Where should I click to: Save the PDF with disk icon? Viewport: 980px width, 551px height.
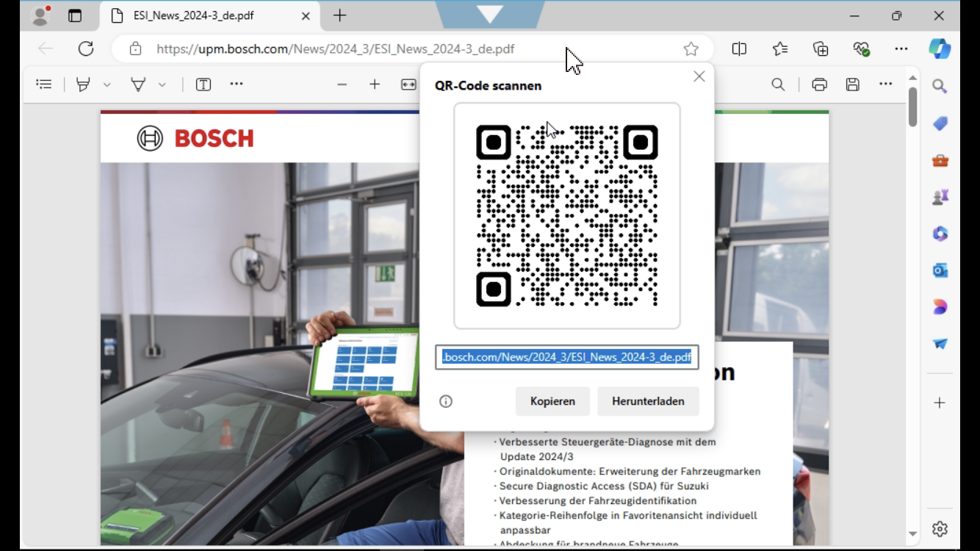click(852, 84)
